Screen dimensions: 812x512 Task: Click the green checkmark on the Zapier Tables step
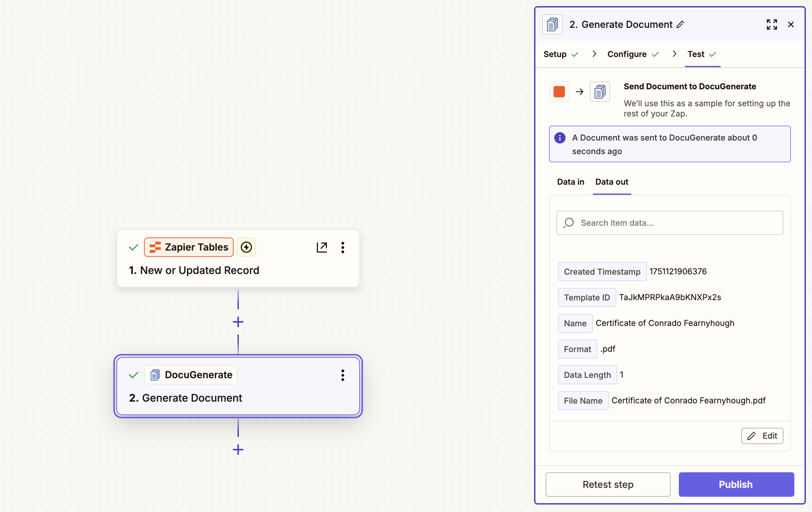coord(134,247)
